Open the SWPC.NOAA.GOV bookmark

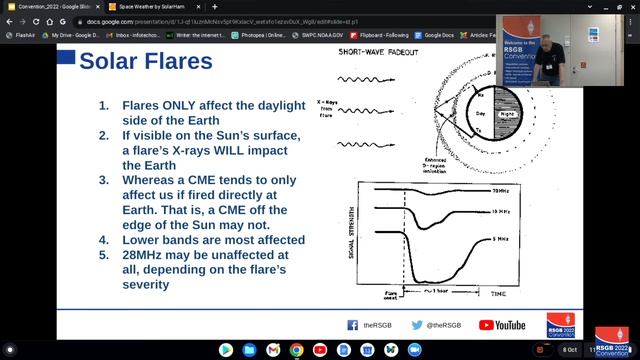click(318, 36)
